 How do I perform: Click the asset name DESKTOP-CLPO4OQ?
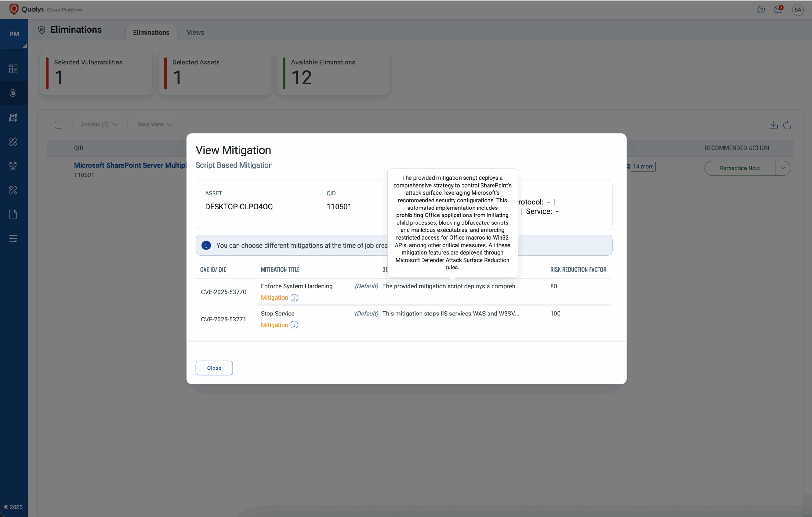239,207
